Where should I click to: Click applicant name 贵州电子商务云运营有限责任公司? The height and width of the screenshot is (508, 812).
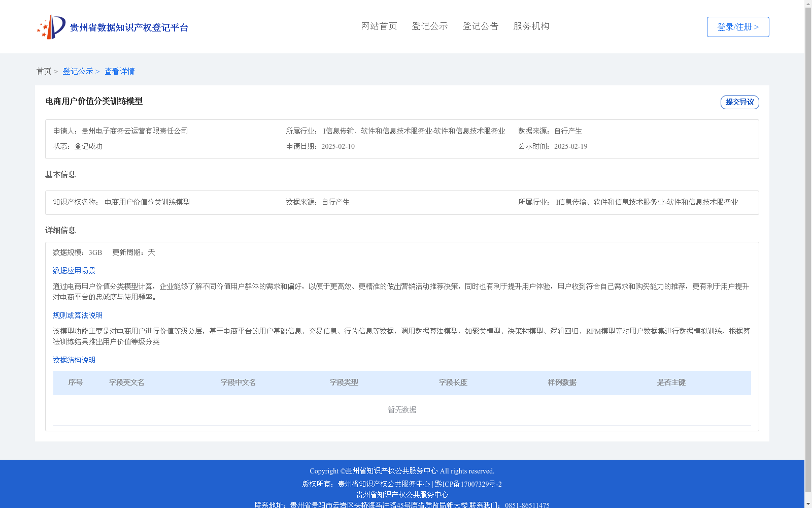tap(134, 131)
